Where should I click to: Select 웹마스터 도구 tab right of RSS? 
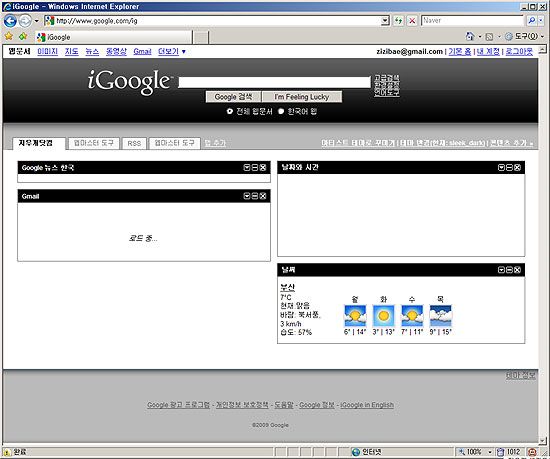[x=175, y=143]
